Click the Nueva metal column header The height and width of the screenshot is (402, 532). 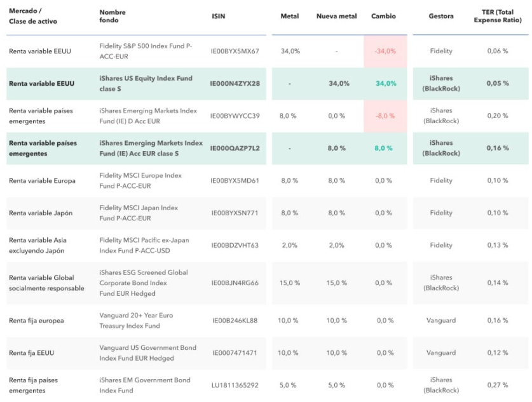click(336, 17)
